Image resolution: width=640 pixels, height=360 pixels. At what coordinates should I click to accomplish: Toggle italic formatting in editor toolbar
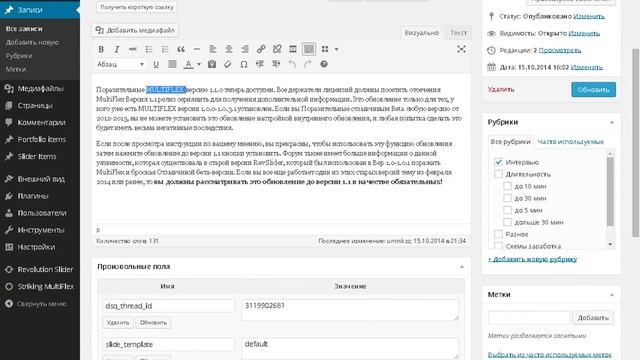pos(117,49)
